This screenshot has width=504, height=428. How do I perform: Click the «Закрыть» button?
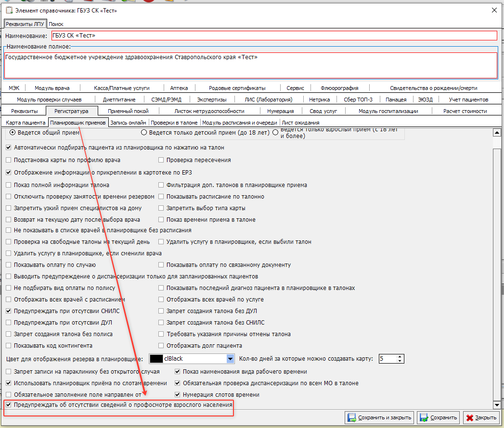[x=481, y=417]
